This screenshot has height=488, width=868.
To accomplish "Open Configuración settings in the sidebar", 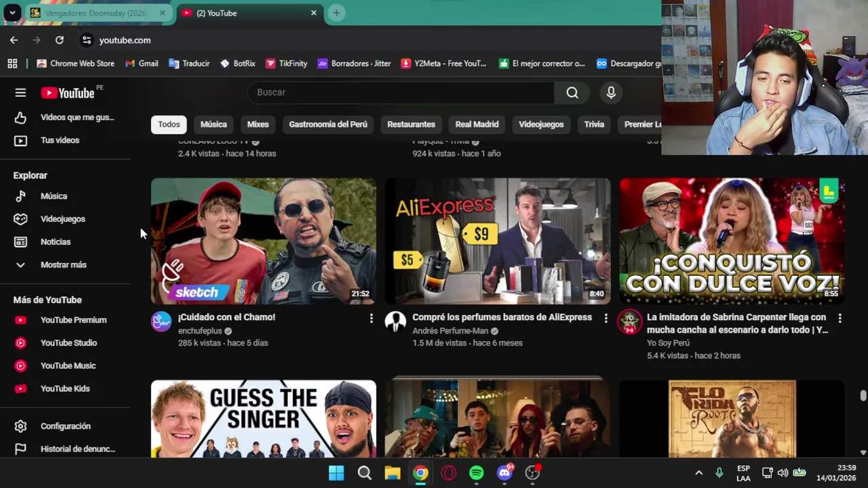I will tap(65, 426).
